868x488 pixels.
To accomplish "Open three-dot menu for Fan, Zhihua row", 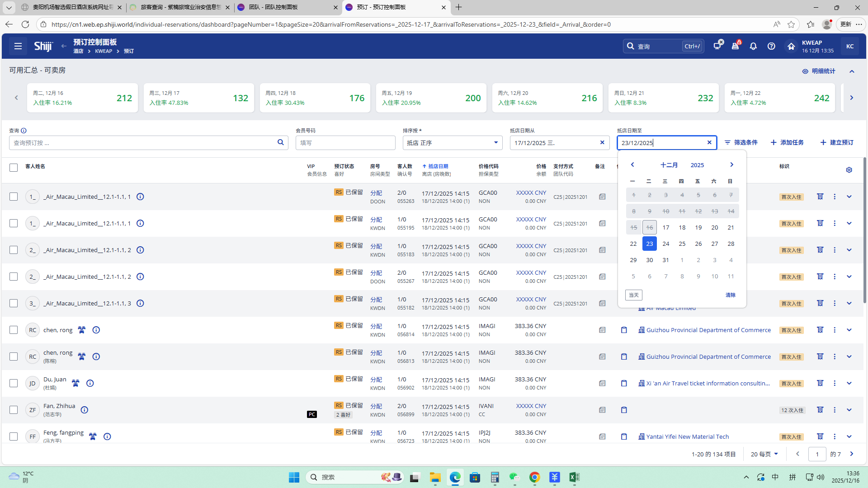I will [835, 410].
